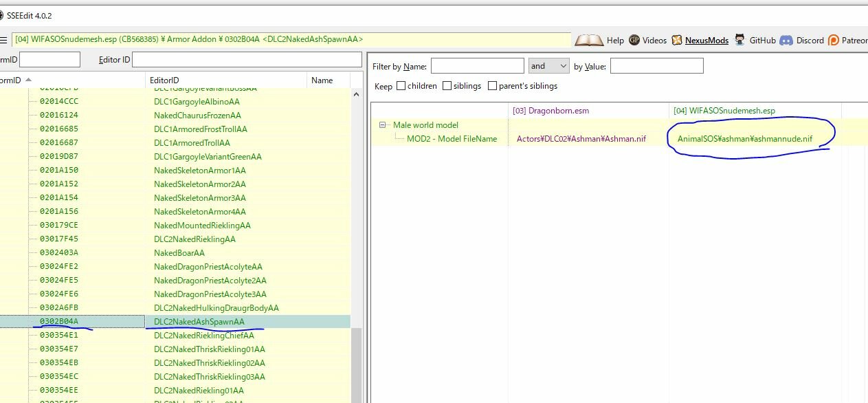Open the Videos toolbar button
This screenshot has width=868, height=403.
(647, 41)
